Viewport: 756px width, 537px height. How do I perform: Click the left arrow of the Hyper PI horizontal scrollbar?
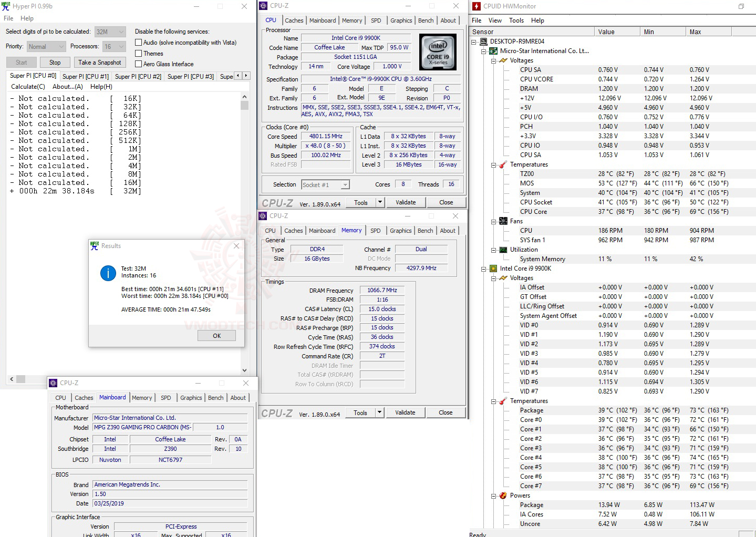click(x=12, y=379)
